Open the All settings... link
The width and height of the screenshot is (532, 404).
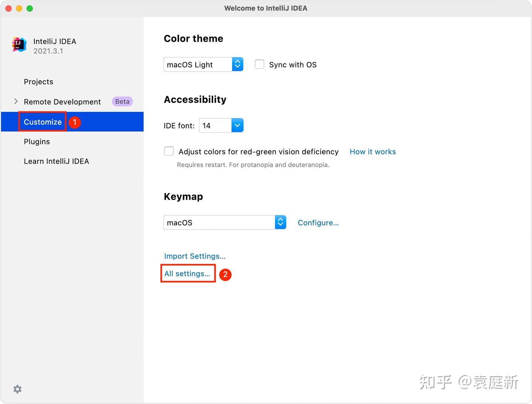(x=187, y=274)
